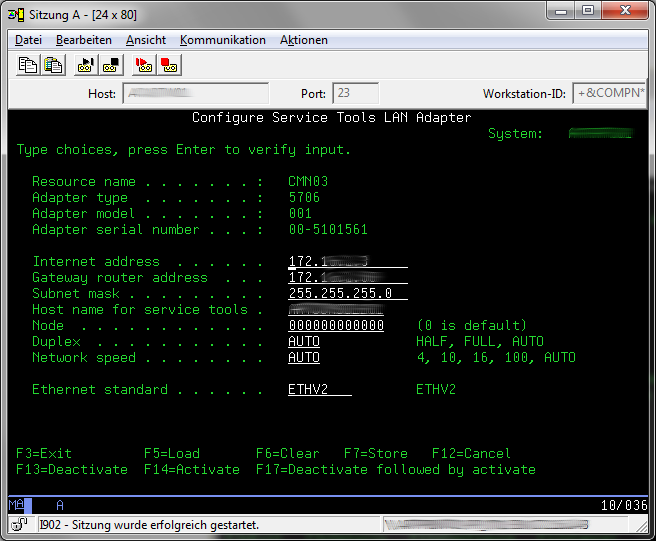The height and width of the screenshot is (541, 656).
Task: Select the Duplex AUTO field
Action: pyautogui.click(x=304, y=342)
